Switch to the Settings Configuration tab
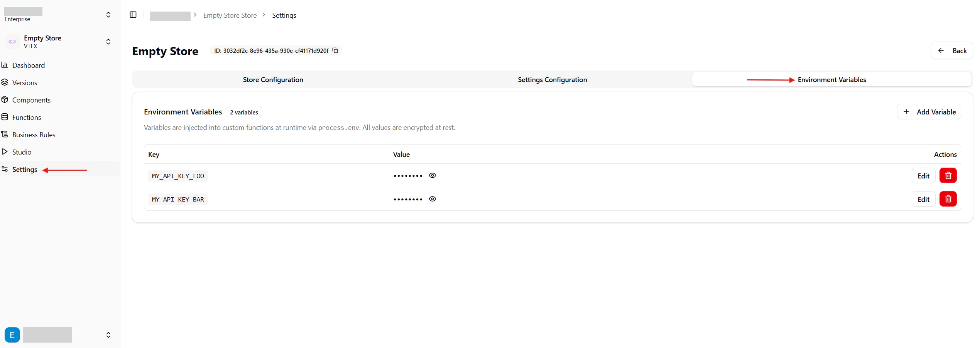The height and width of the screenshot is (348, 980). (x=552, y=79)
